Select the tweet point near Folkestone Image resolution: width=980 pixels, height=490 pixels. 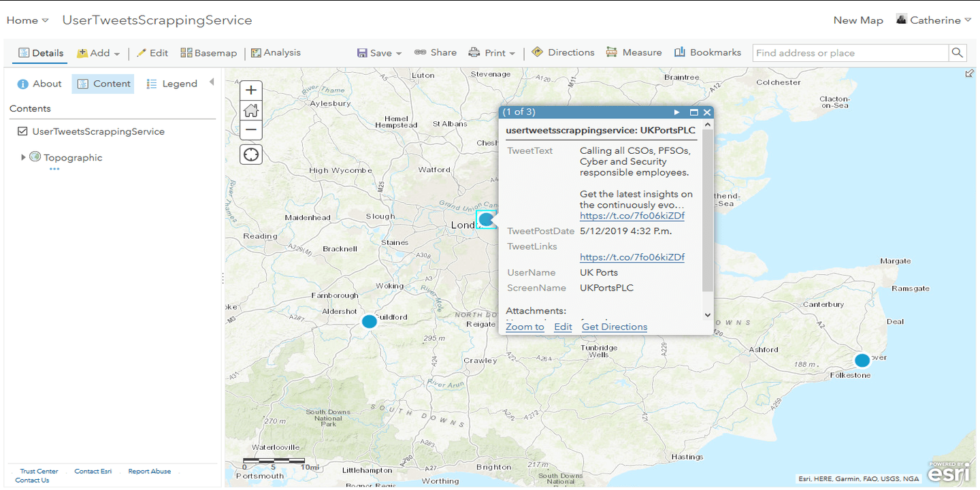click(862, 361)
